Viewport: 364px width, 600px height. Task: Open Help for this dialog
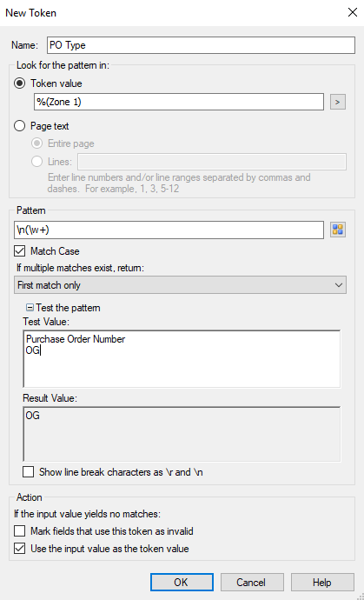(322, 583)
